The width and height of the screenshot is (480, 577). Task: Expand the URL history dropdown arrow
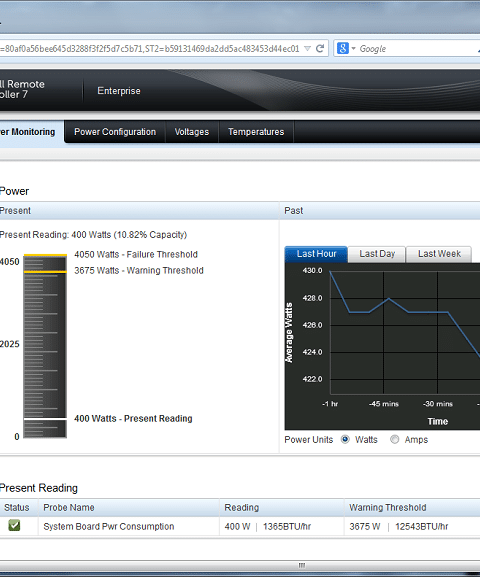[307, 49]
